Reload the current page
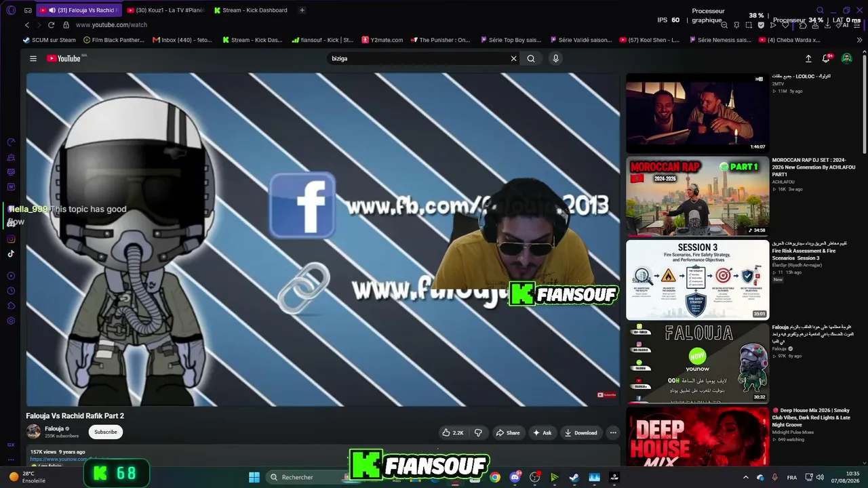 point(51,25)
